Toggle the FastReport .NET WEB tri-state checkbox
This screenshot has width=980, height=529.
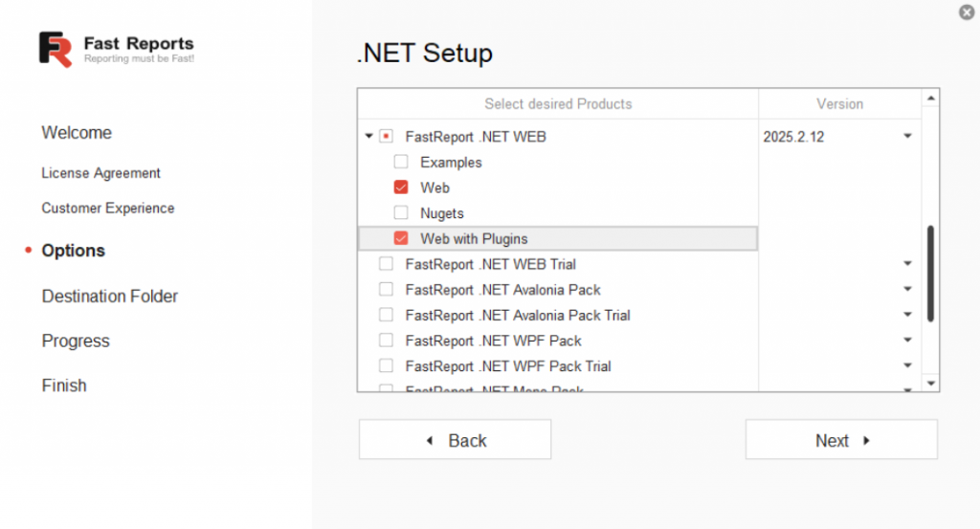tap(386, 137)
